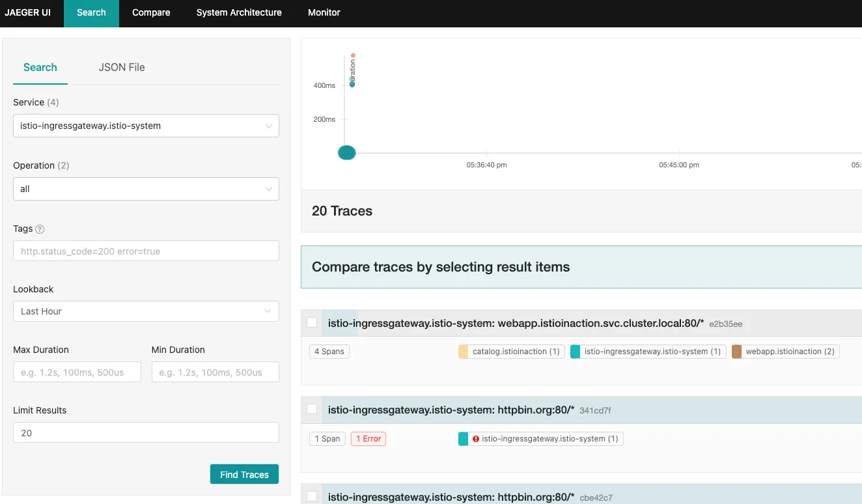Click the JAEGER UI logo link

(28, 12)
